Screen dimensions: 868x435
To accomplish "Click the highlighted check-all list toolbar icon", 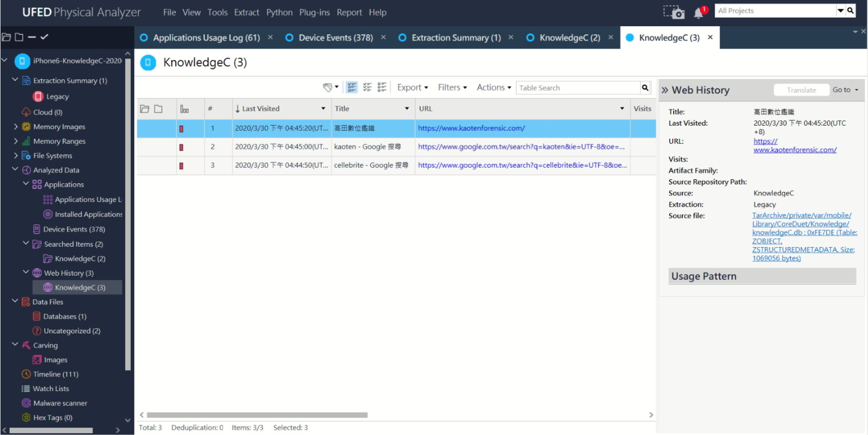I will click(352, 87).
